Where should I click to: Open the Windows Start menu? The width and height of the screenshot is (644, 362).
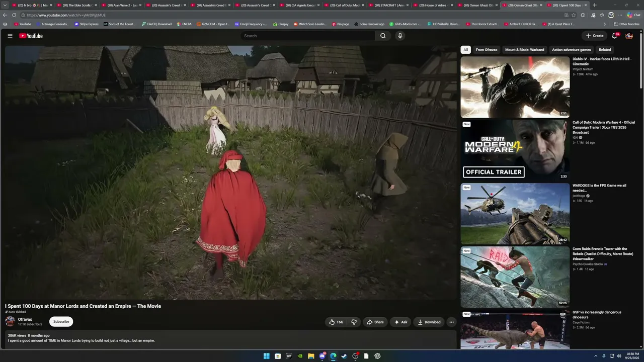click(267, 356)
